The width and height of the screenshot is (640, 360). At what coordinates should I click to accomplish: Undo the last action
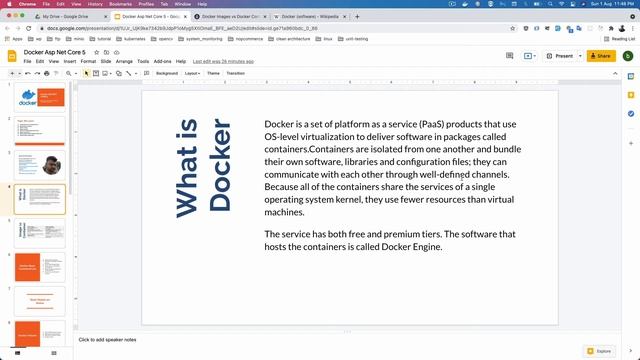28,73
